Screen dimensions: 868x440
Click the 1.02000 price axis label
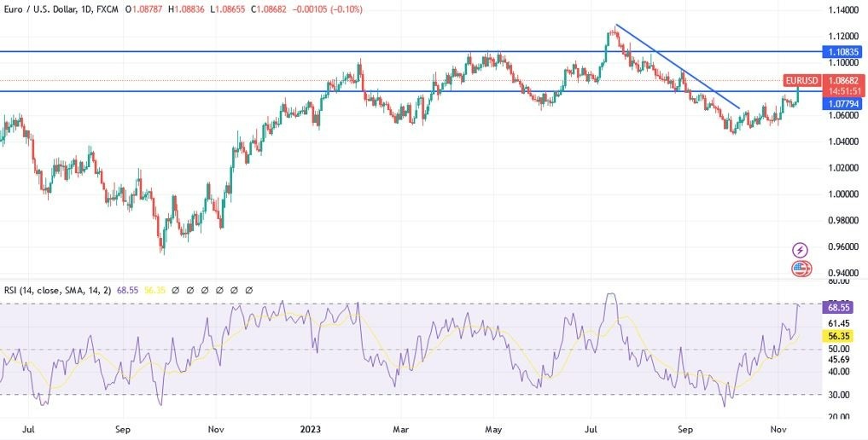[x=843, y=167]
